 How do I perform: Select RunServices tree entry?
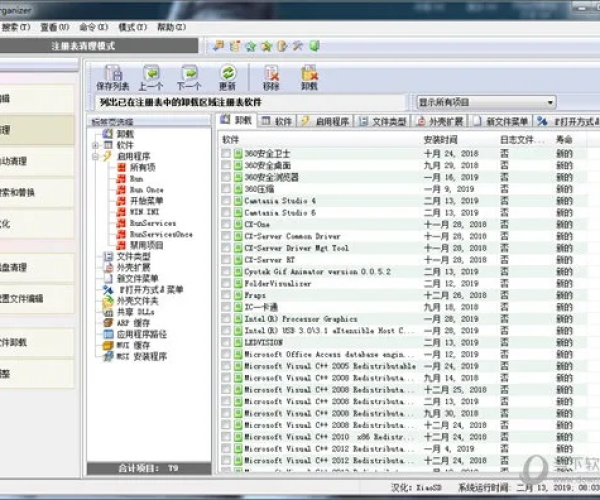tap(153, 223)
